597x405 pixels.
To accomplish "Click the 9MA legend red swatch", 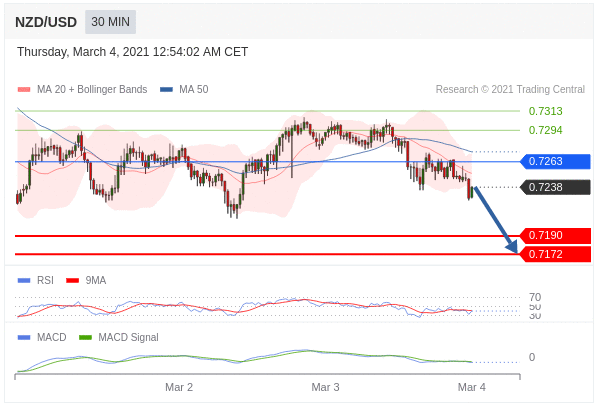I will tap(72, 281).
